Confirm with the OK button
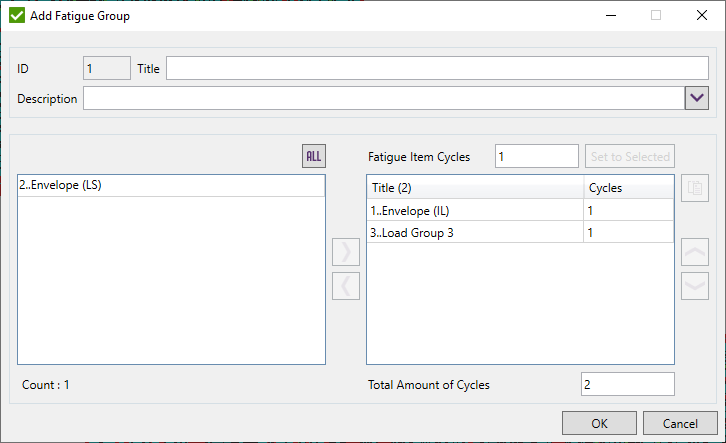The width and height of the screenshot is (726, 443). tap(599, 423)
